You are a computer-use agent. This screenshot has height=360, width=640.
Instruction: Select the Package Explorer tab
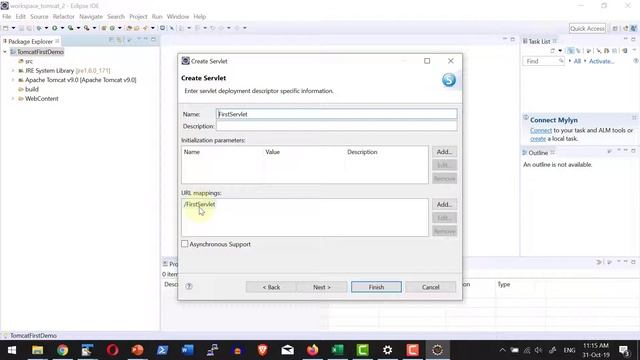31,41
